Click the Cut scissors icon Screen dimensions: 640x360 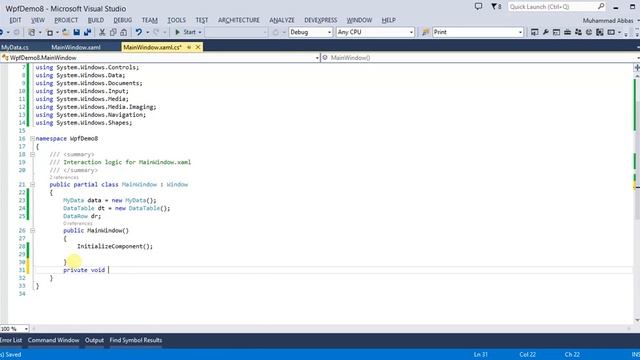102,32
